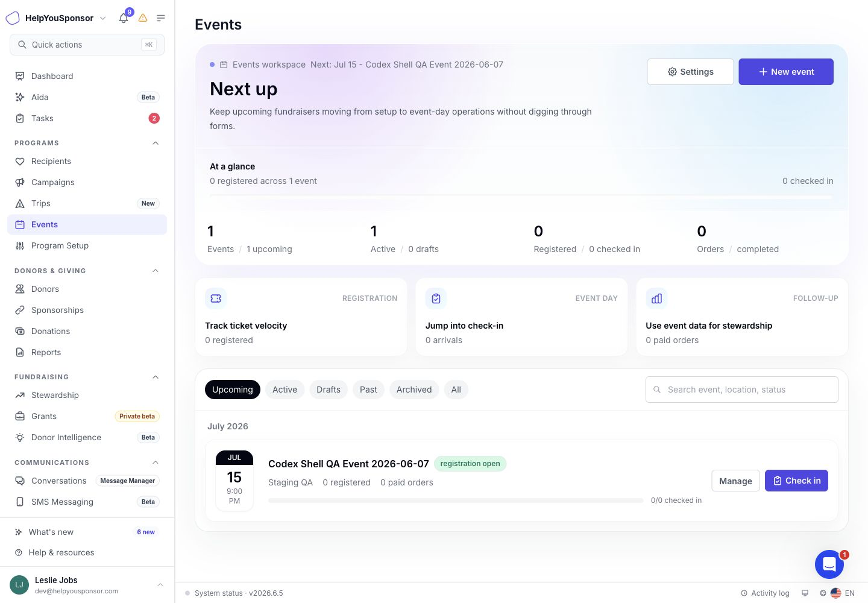Open Recipients from the sidebar
This screenshot has height=603, width=868.
87,161
